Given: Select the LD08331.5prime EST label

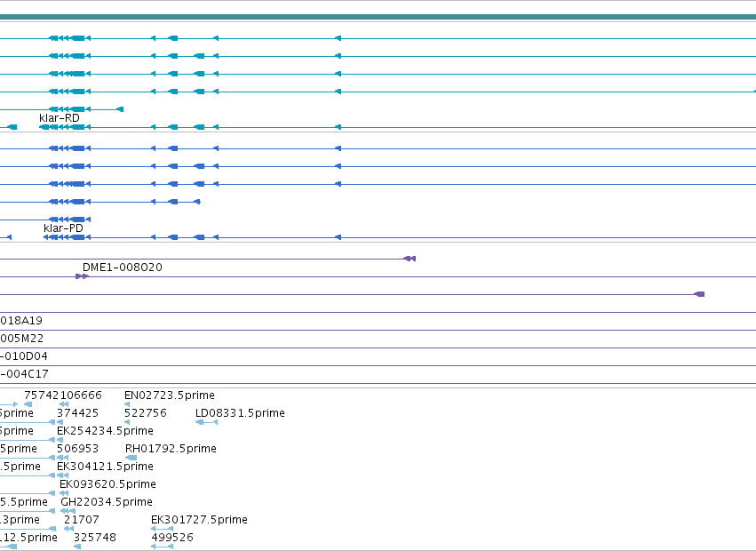Looking at the screenshot, I should point(240,413).
